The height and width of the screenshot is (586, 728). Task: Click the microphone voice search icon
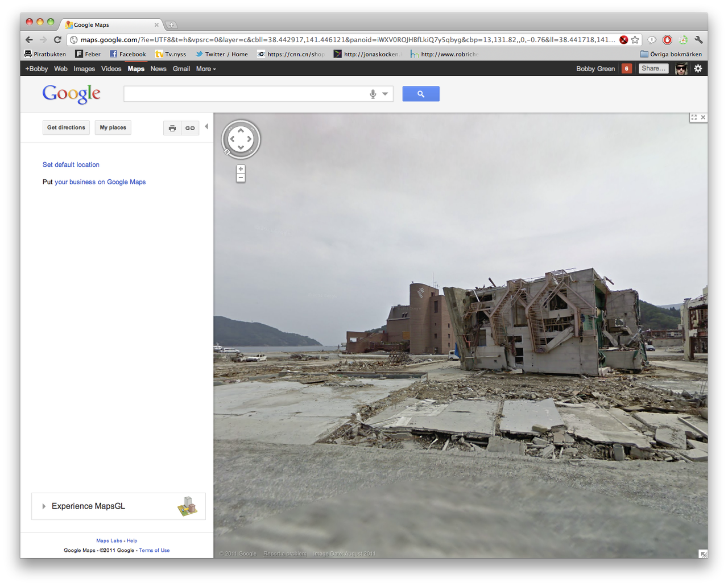373,94
